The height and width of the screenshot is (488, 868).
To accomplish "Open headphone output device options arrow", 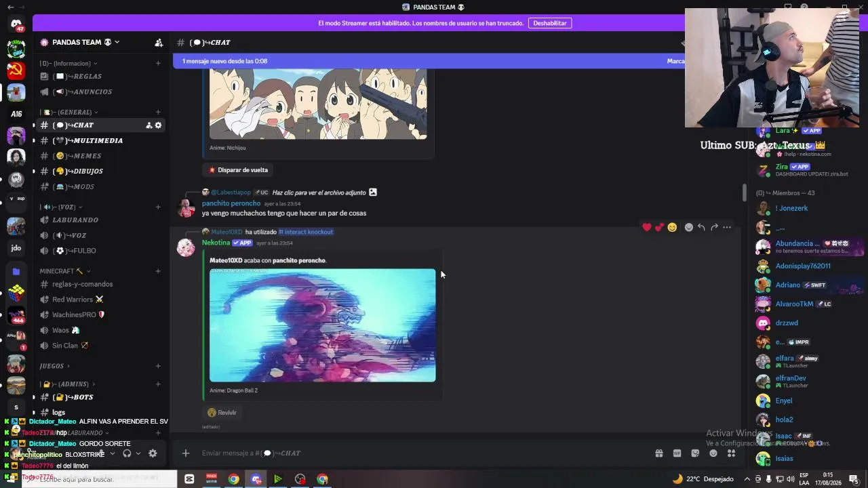I will click(138, 453).
